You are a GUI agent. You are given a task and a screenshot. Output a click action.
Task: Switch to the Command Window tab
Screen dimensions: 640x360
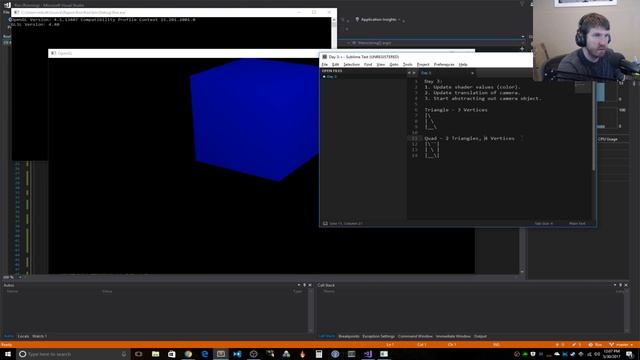click(x=415, y=336)
